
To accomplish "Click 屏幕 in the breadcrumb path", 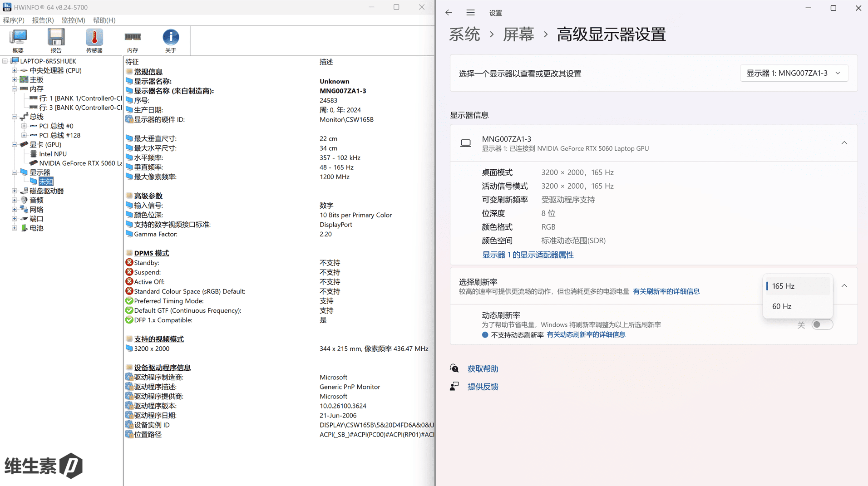I will click(x=518, y=34).
